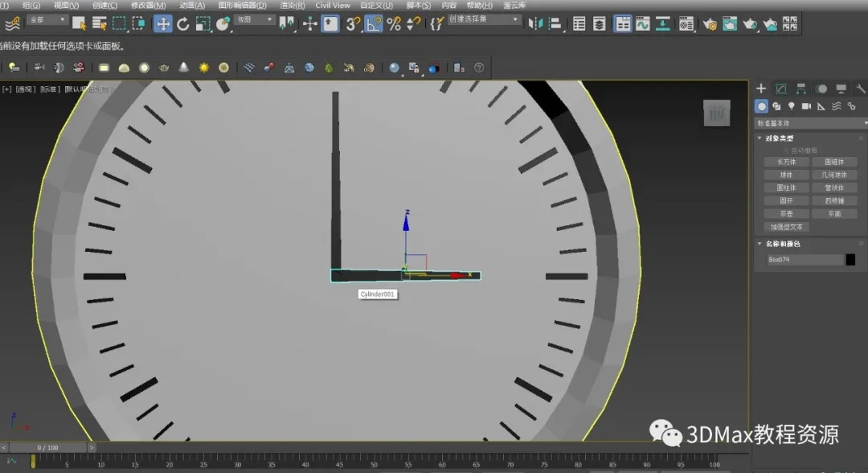Open the 修改器(M) menu
Image resolution: width=868 pixels, height=473 pixels.
pos(148,5)
